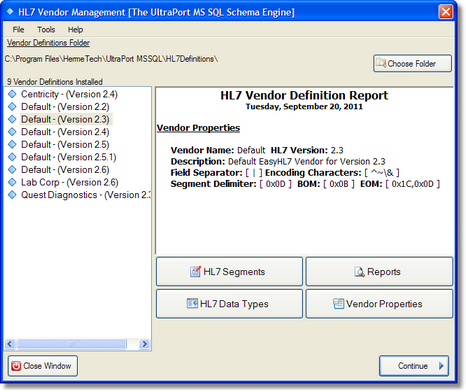Select Default - (Version 2.5) entry
This screenshot has height=392, width=466.
[x=65, y=145]
